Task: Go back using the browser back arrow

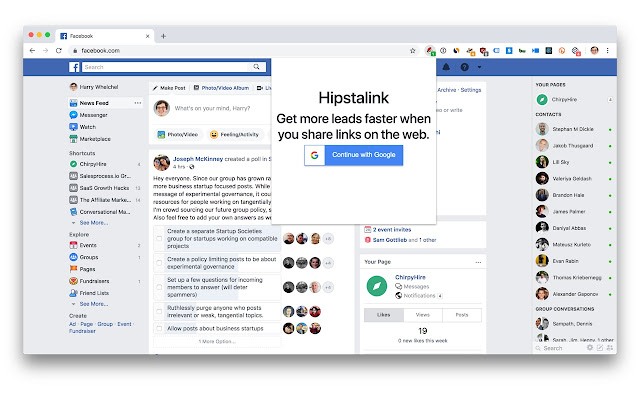Action: 32,51
